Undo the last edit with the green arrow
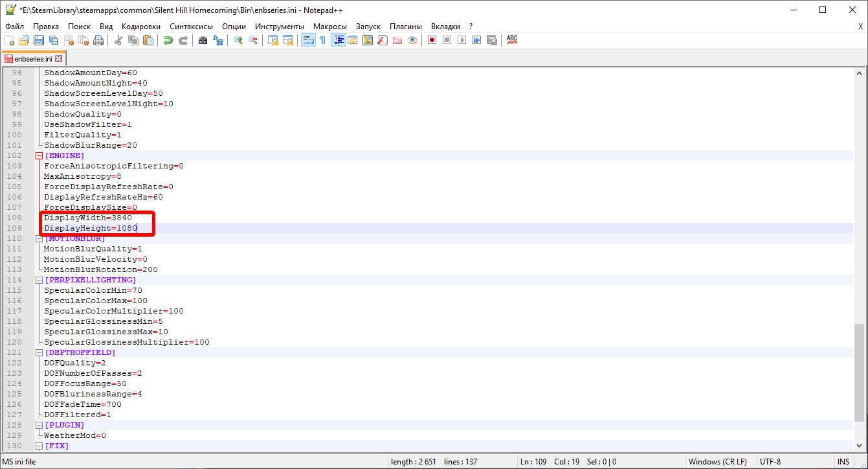868x469 pixels. tap(168, 40)
